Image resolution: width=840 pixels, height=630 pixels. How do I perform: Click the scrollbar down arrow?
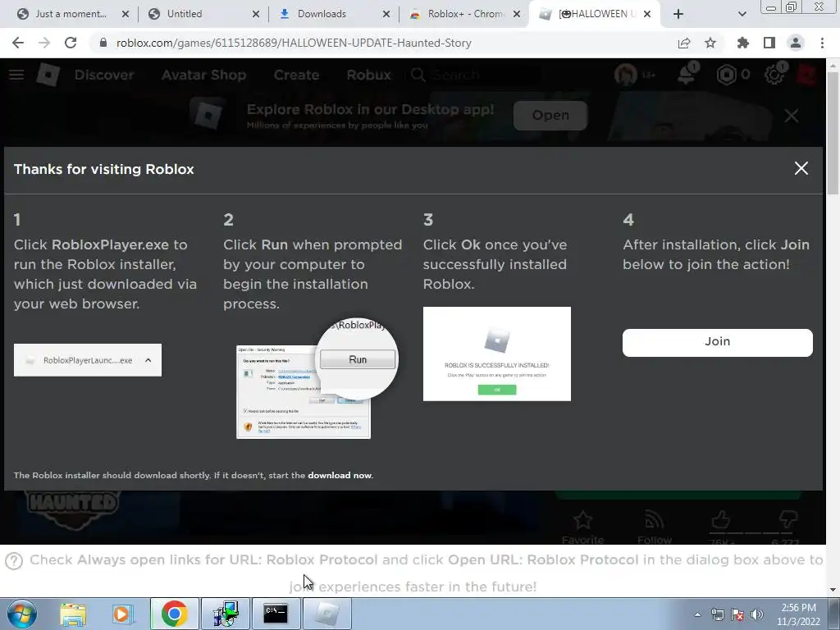point(833,590)
